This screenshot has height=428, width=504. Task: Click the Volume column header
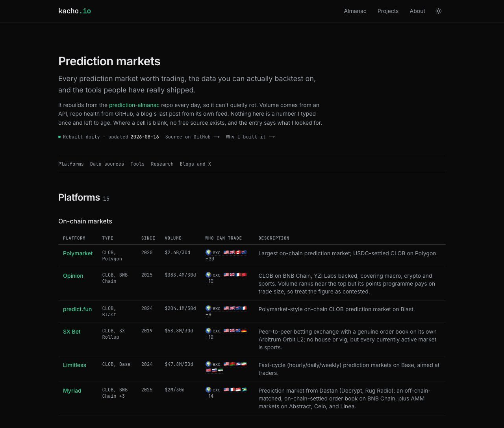(x=173, y=238)
